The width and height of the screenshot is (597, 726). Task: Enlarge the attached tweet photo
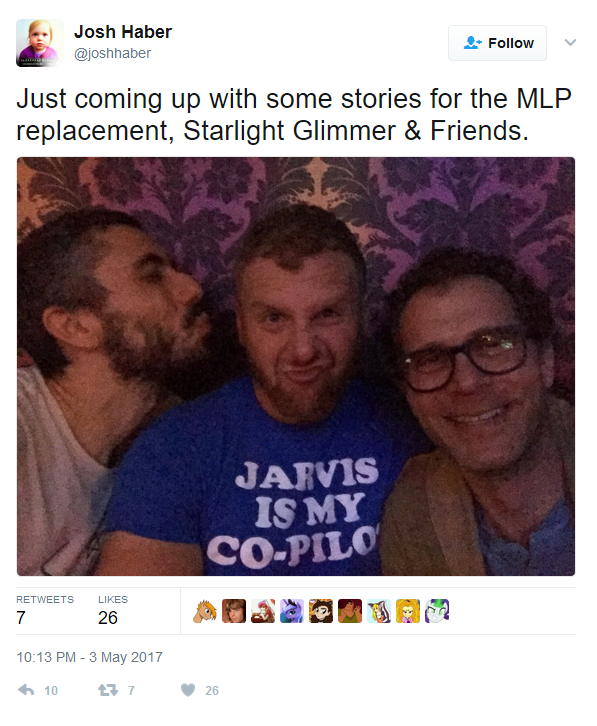coord(296,366)
